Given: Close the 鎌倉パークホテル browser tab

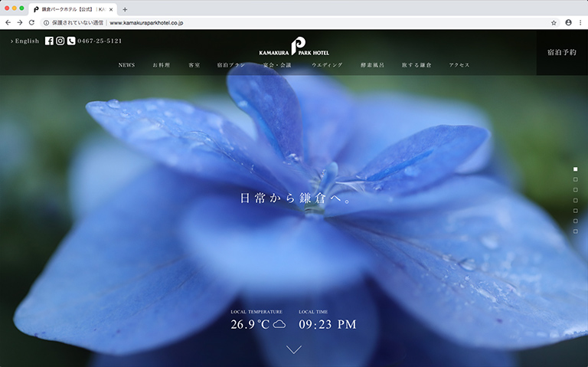Looking at the screenshot, I should pos(111,9).
